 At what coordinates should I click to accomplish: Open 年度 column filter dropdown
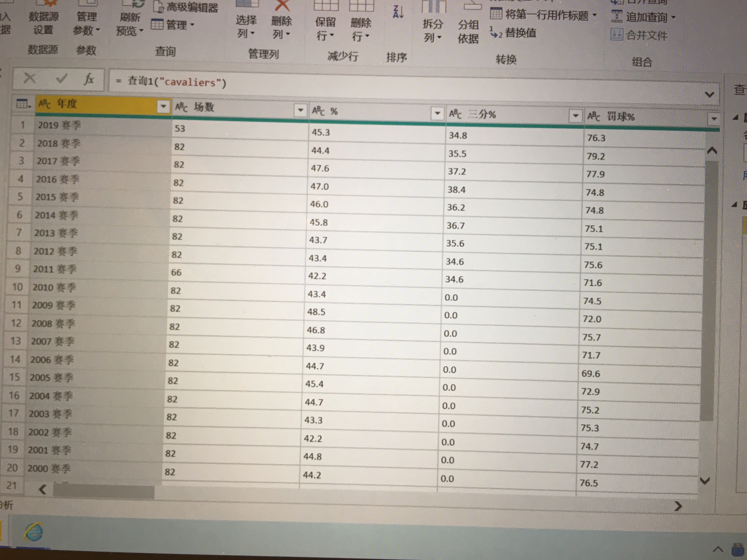point(163,107)
